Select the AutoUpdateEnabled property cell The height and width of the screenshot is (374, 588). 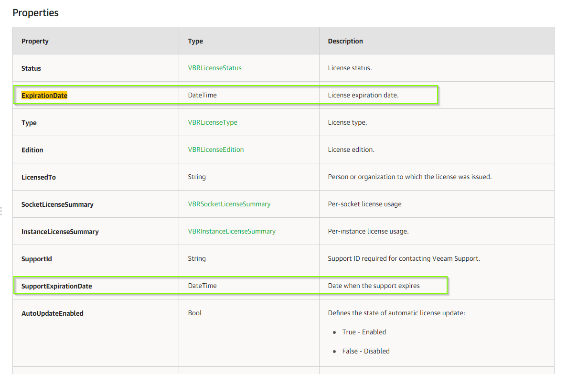pyautogui.click(x=53, y=313)
